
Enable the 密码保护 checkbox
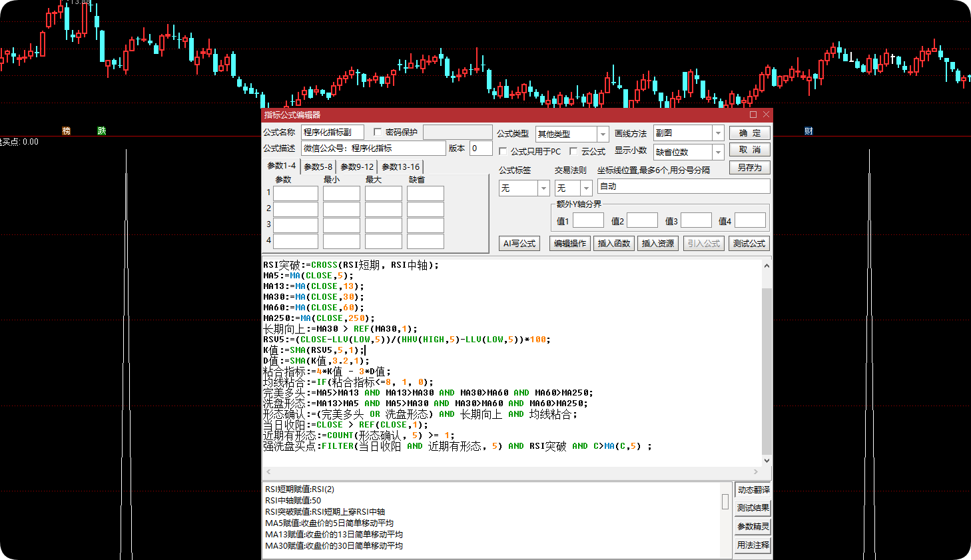378,132
